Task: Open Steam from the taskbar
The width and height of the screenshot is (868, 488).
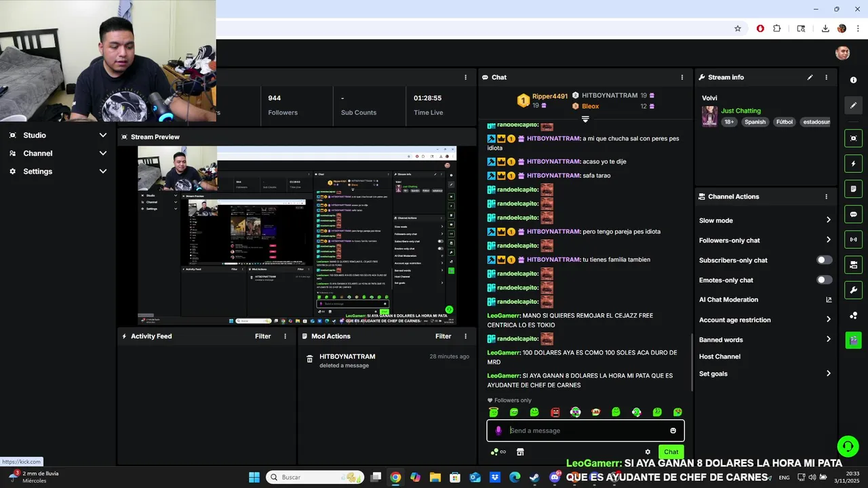Action: (x=534, y=477)
